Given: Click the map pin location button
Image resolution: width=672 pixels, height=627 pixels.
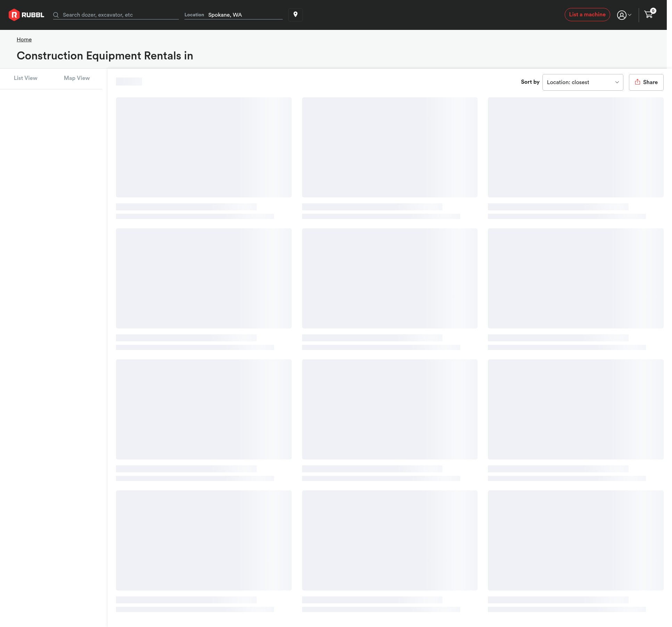Looking at the screenshot, I should pos(296,15).
